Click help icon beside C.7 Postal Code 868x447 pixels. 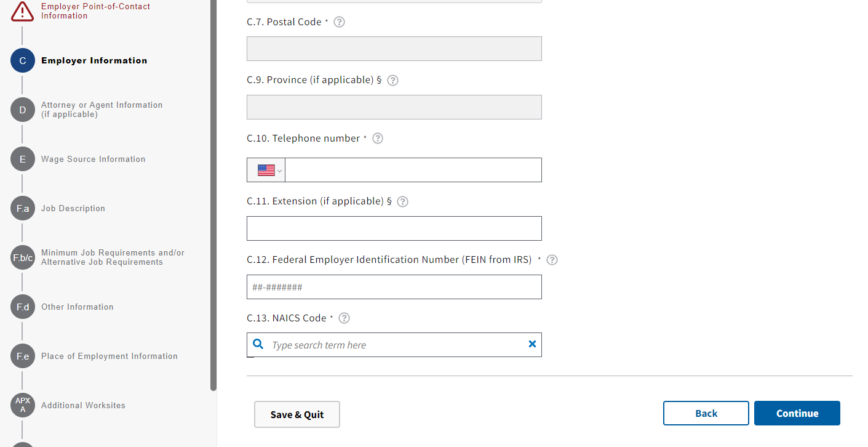click(x=339, y=22)
